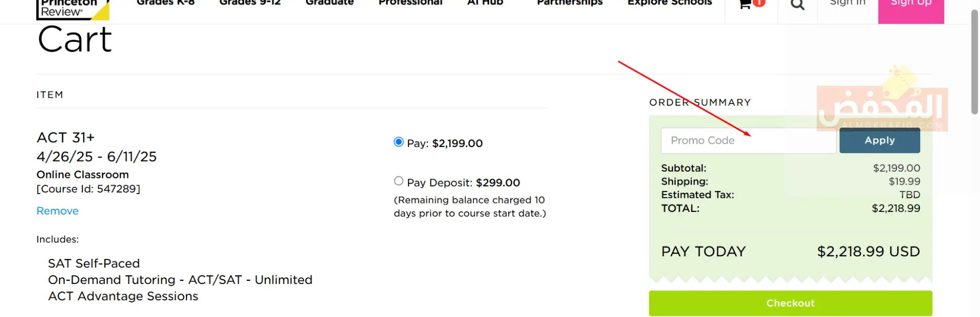Go to AI Hub

pyautogui.click(x=485, y=3)
